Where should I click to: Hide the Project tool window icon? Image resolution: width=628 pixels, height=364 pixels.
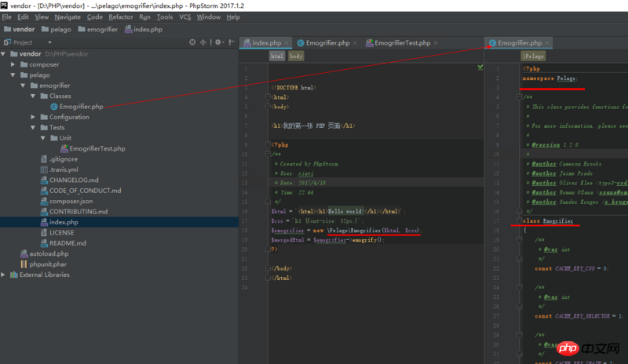[232, 42]
